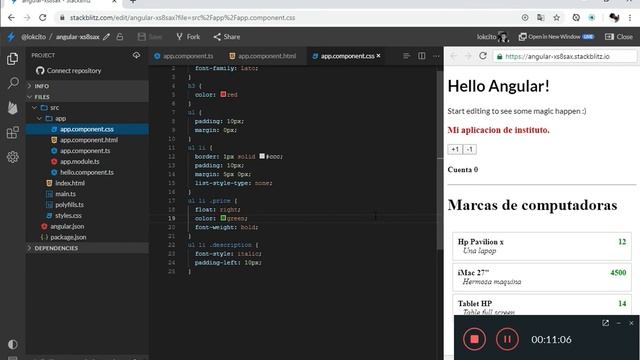Share the project
The height and width of the screenshot is (360, 640).
[x=227, y=37]
